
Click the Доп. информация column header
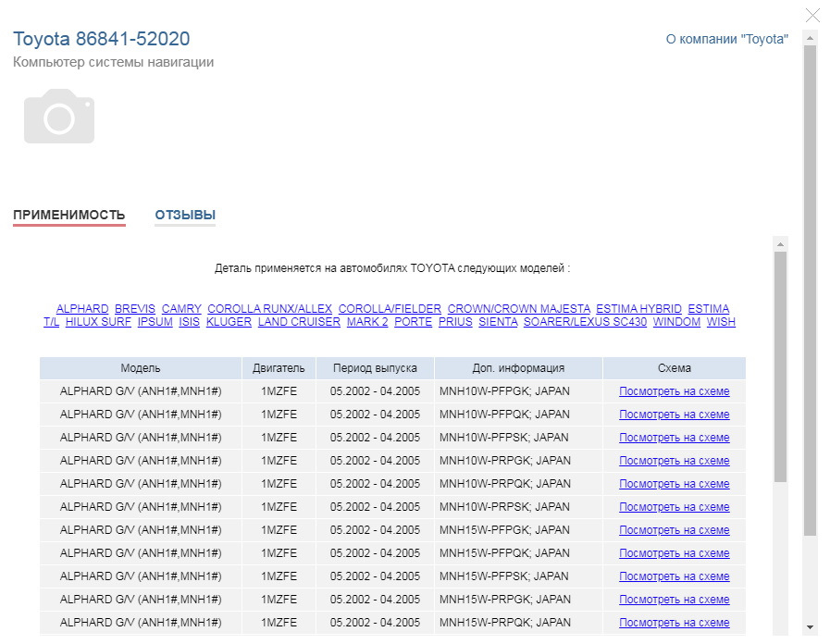pos(518,368)
